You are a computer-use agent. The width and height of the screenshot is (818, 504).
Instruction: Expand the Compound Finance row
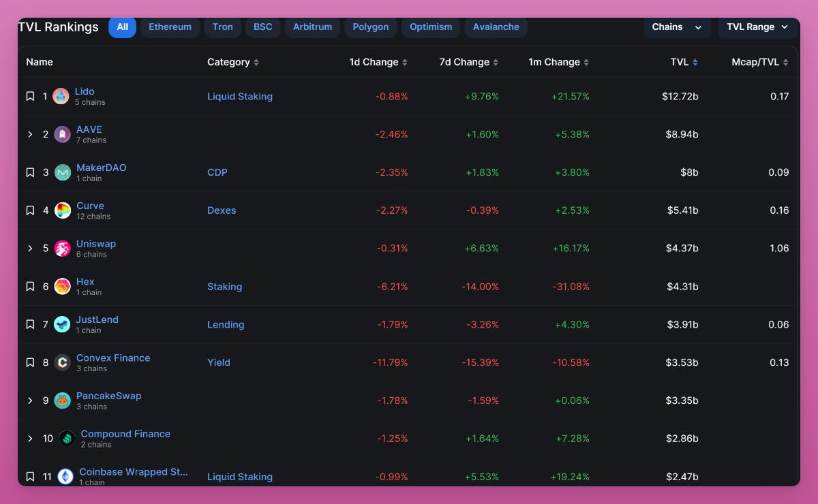click(30, 439)
